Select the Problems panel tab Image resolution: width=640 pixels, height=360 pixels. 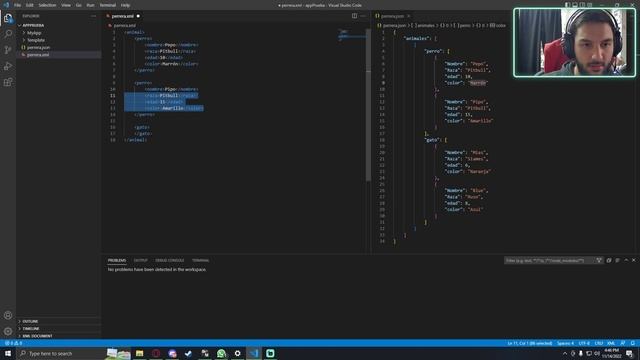coord(117,260)
